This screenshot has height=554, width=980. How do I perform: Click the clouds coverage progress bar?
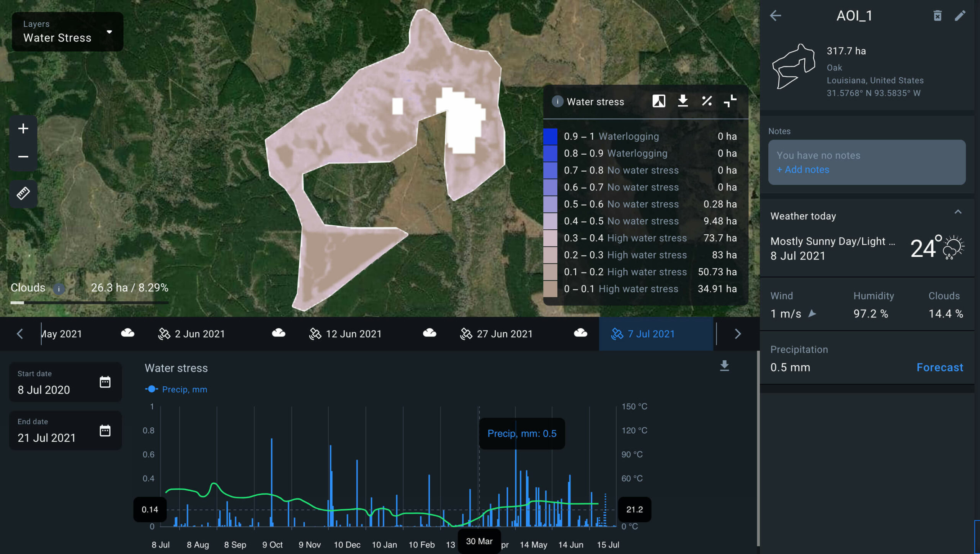(89, 302)
